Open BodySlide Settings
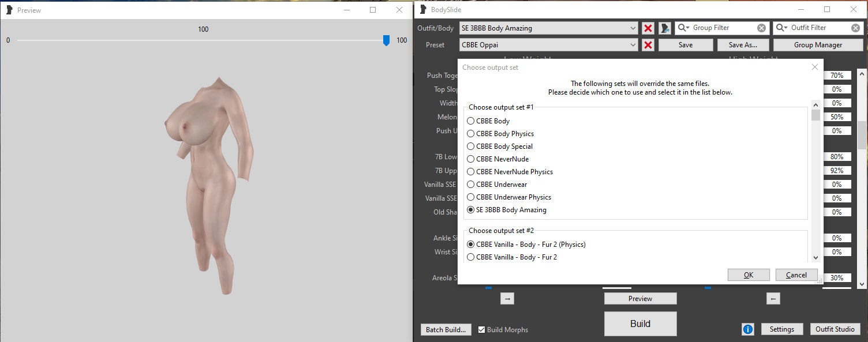868x342 pixels. [x=782, y=329]
